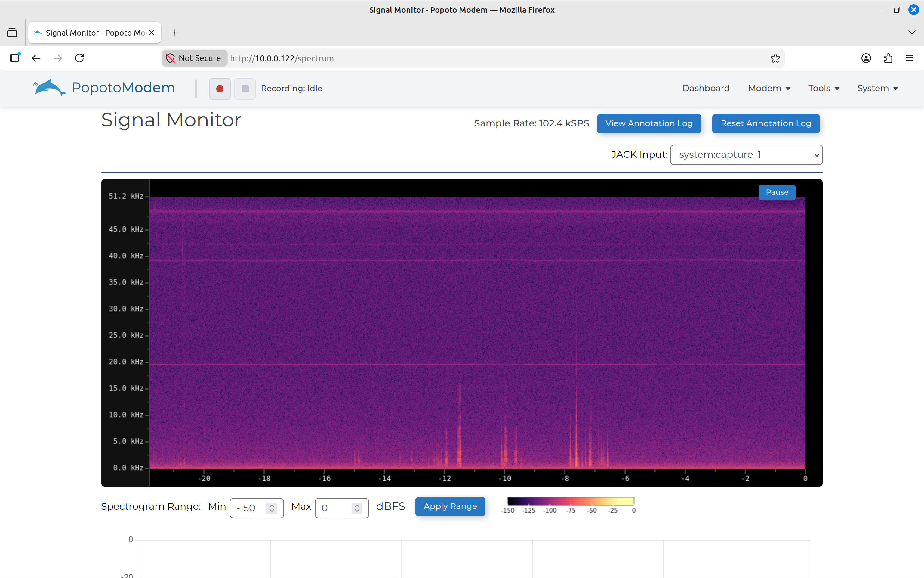Image resolution: width=924 pixels, height=578 pixels.
Task: Open the JACK Input system:capture_1 dropdown
Action: 746,155
